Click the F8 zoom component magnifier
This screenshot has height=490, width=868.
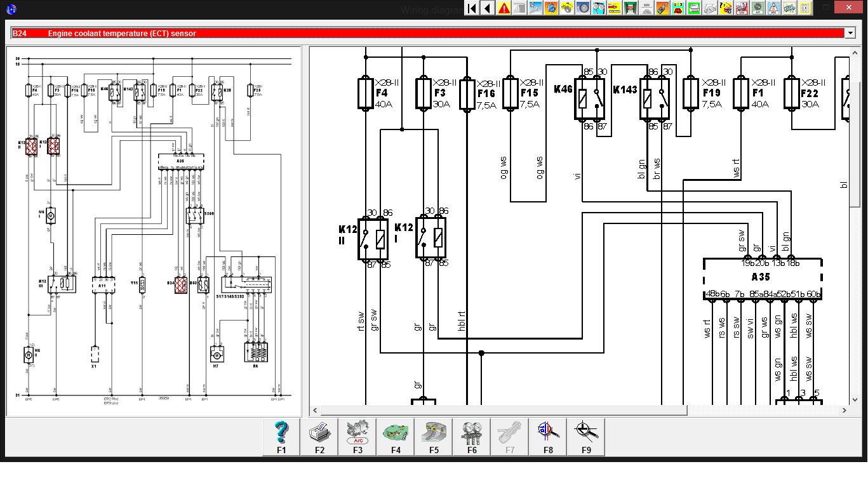pos(548,437)
